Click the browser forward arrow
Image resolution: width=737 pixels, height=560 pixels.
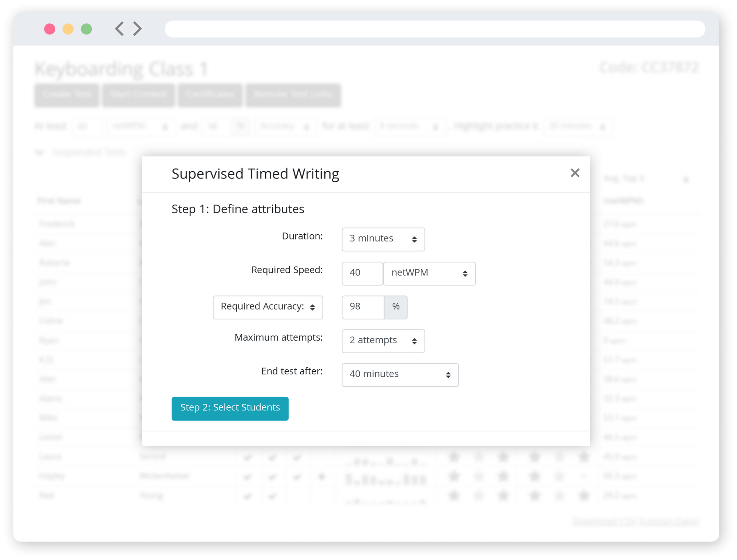(137, 29)
